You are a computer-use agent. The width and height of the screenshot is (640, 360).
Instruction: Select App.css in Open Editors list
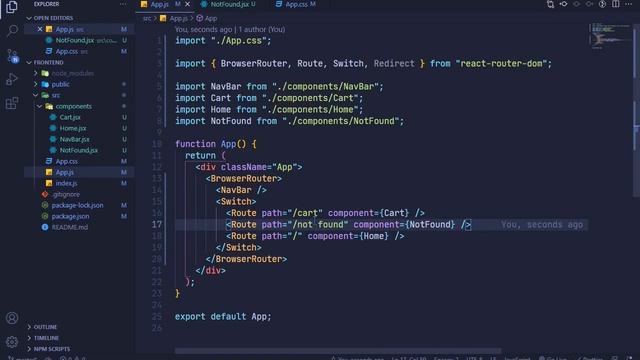[x=67, y=51]
